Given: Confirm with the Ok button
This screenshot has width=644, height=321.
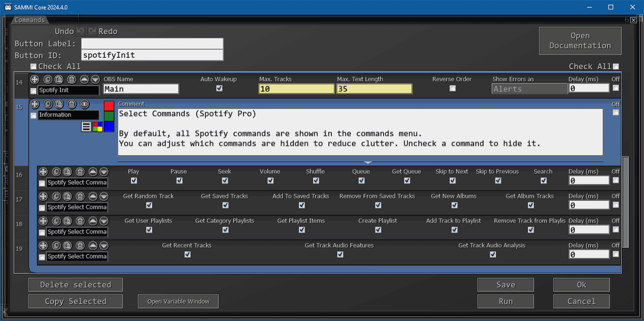Looking at the screenshot, I should 581,285.
